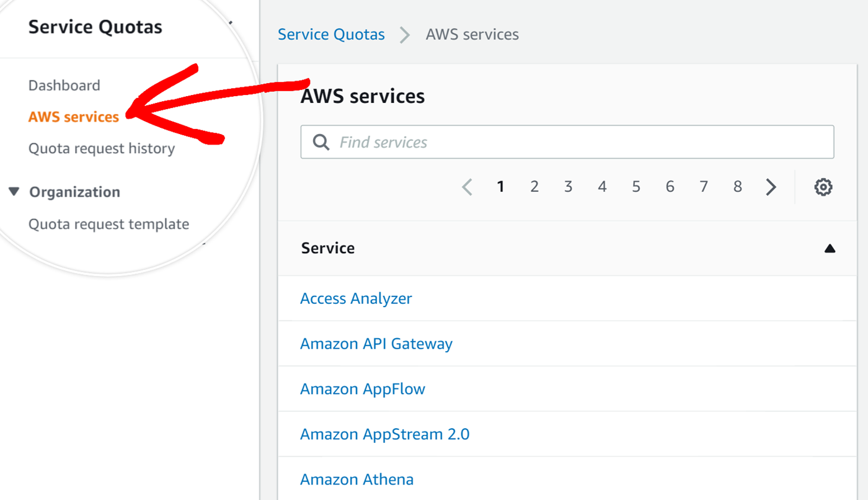
Task: Open Amazon AppStream 2.0 quotas
Action: point(385,434)
